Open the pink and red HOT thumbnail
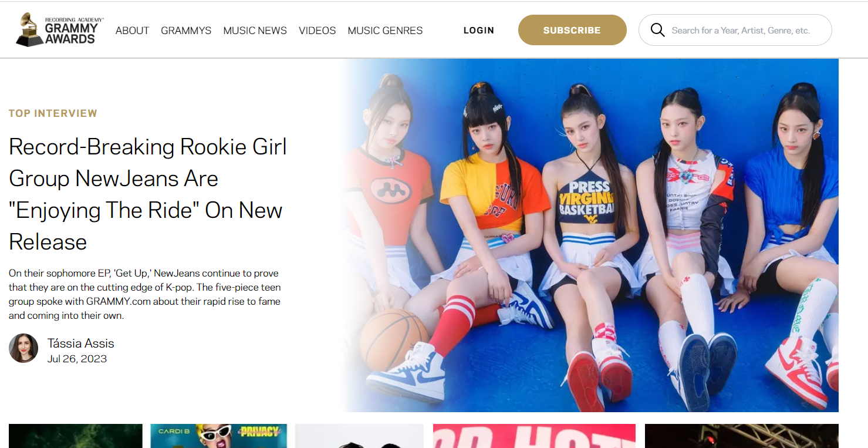This screenshot has height=448, width=868. pyautogui.click(x=534, y=436)
